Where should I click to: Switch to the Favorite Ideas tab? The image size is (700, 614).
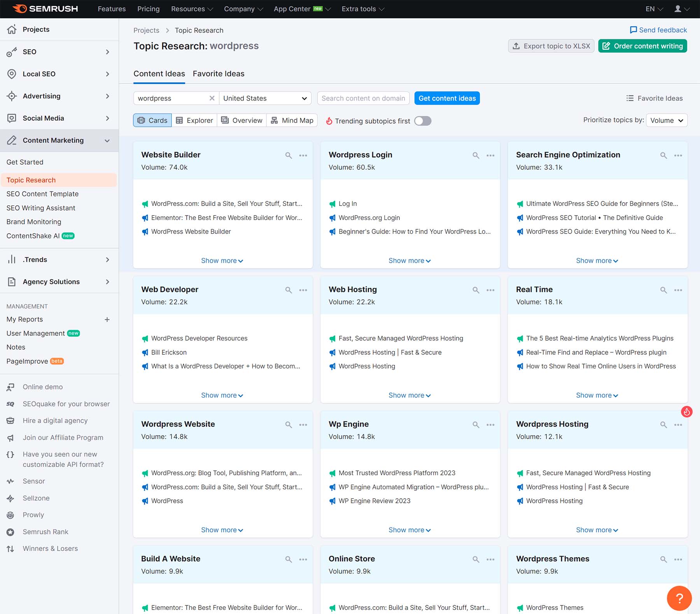219,73
